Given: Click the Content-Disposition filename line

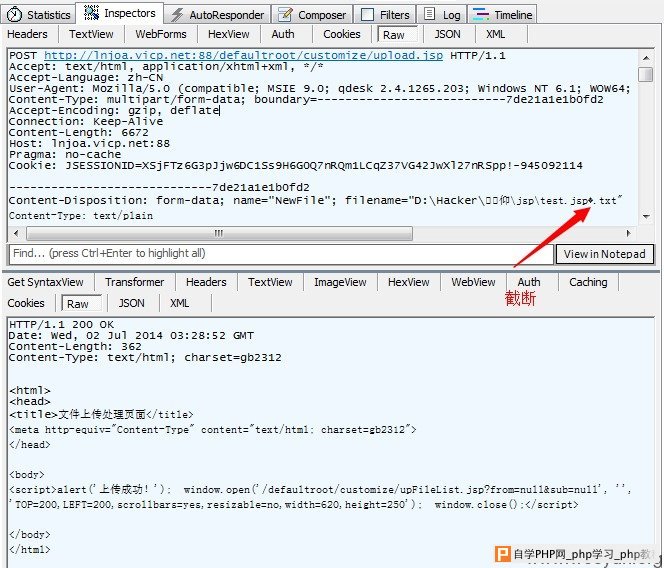Looking at the screenshot, I should pos(315,200).
